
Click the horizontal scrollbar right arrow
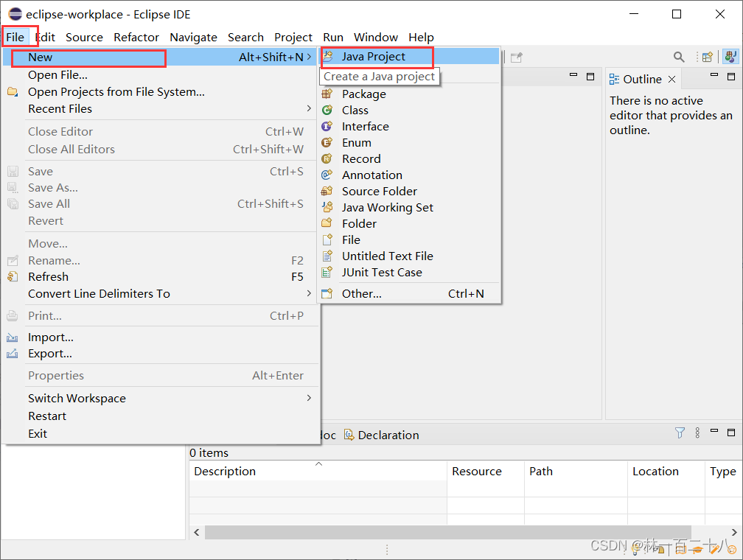(x=734, y=532)
